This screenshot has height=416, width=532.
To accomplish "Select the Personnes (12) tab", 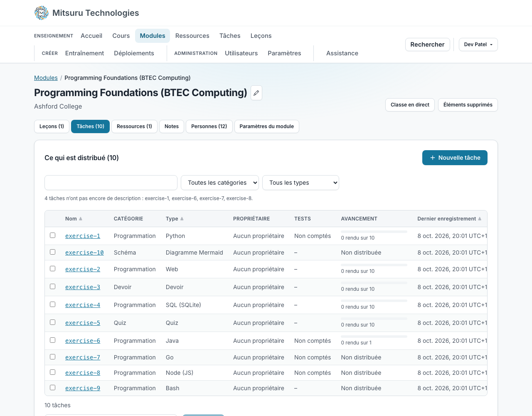I will click(209, 126).
